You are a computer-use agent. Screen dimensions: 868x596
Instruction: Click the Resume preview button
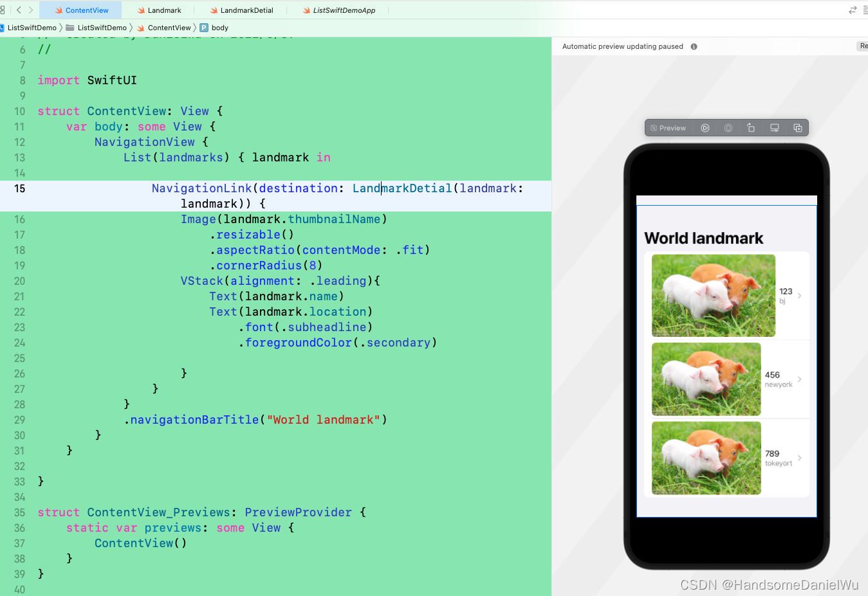pos(865,46)
